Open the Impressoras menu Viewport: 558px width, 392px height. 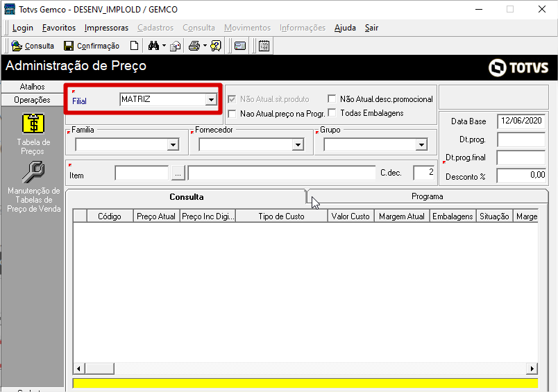point(106,28)
